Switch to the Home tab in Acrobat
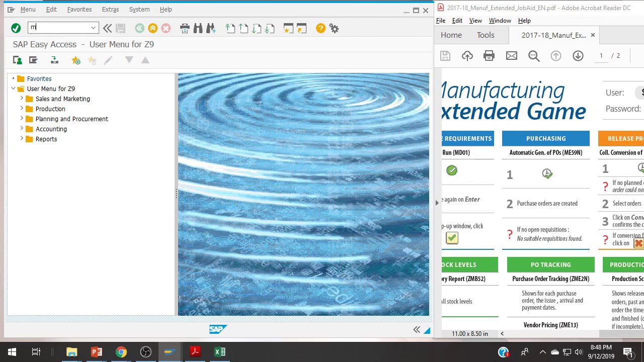The width and height of the screenshot is (644, 362). (451, 35)
